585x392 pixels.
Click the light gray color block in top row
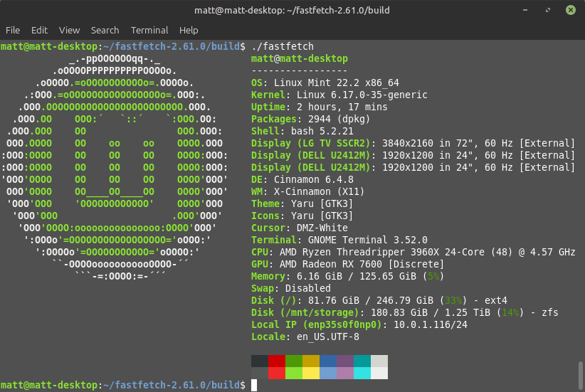coord(379,361)
